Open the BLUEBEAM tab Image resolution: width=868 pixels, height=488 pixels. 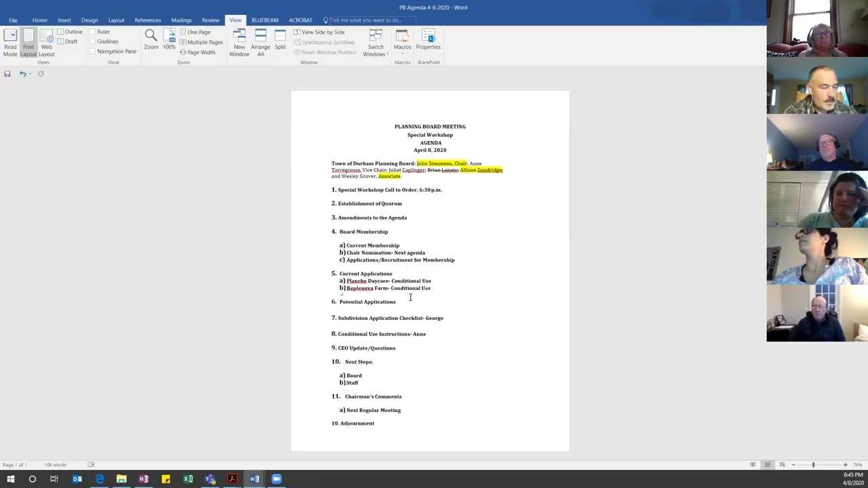point(264,20)
